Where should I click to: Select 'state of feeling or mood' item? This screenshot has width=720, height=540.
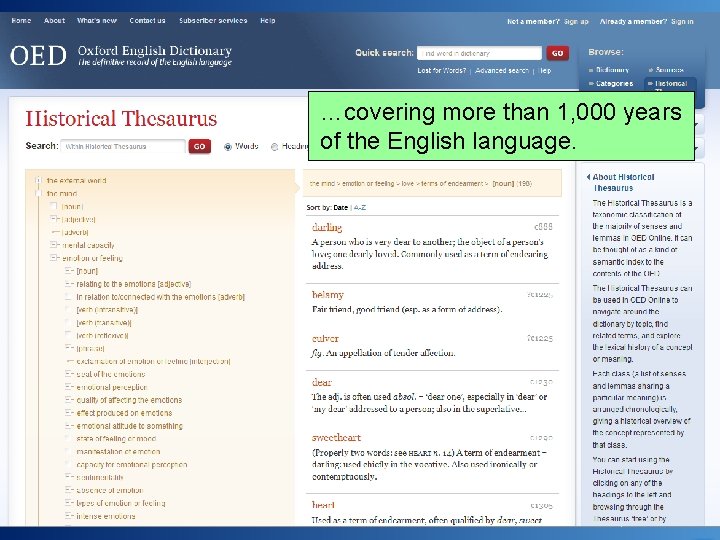[116, 439]
